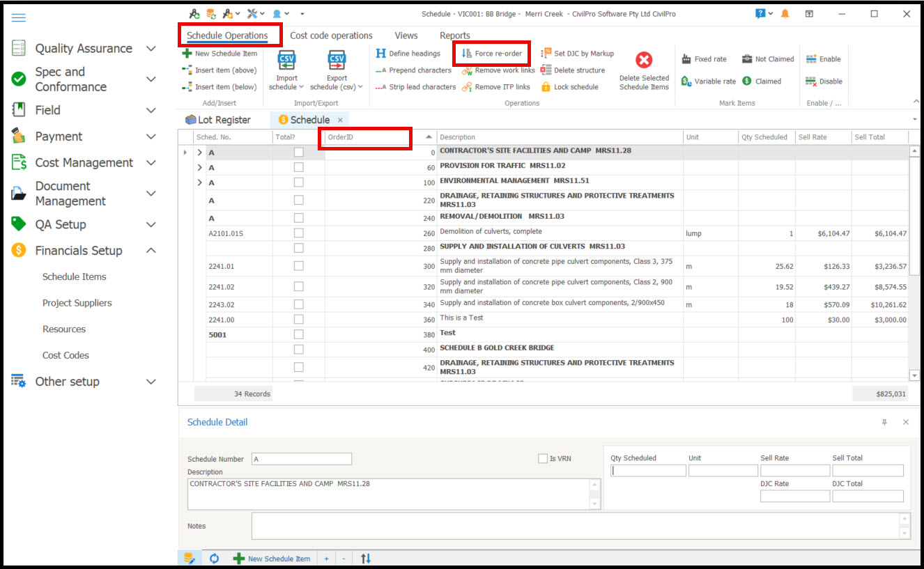The image size is (924, 569).
Task: Click the Lock schedule padlock icon
Action: [x=546, y=87]
